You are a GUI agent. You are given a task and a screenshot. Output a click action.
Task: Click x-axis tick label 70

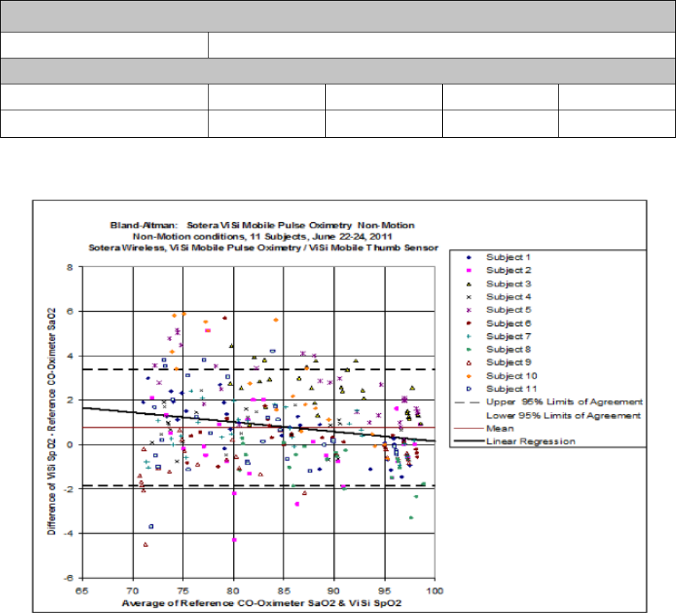click(132, 591)
